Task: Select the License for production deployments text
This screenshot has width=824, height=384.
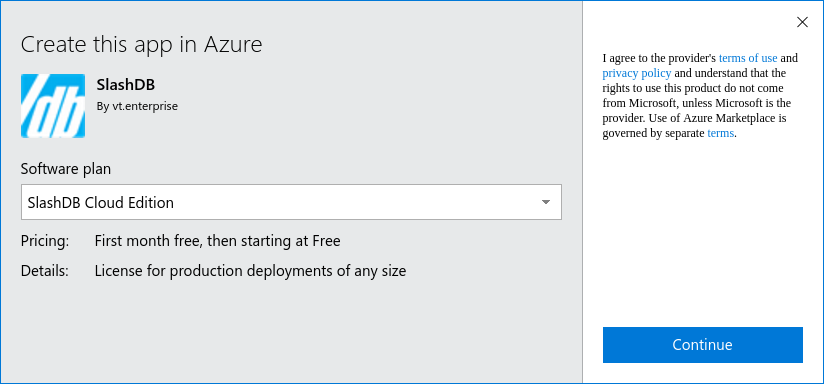Action: pyautogui.click(x=250, y=271)
